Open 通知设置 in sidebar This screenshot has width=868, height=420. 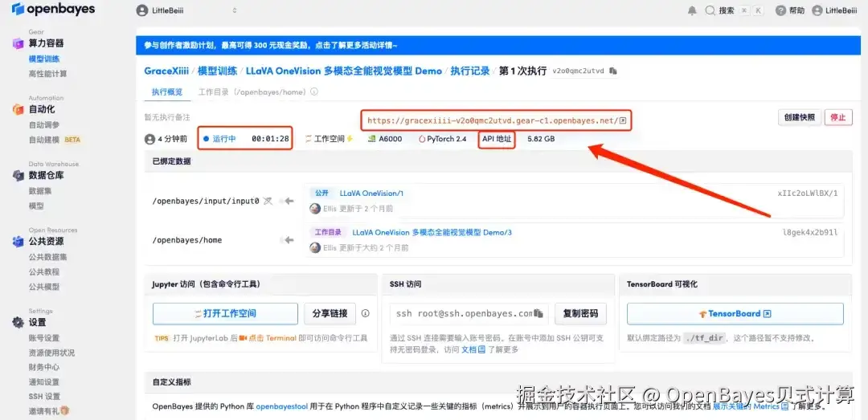(44, 381)
